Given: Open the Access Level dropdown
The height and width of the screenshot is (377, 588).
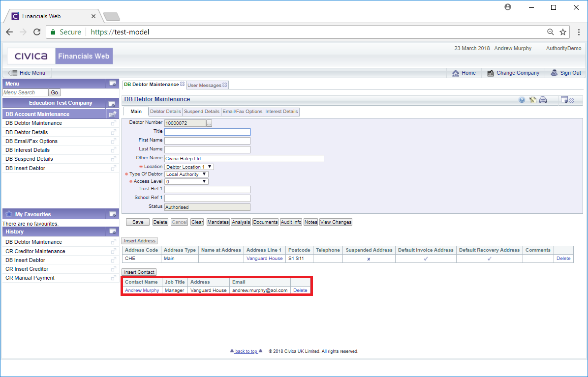Looking at the screenshot, I should click(x=186, y=181).
